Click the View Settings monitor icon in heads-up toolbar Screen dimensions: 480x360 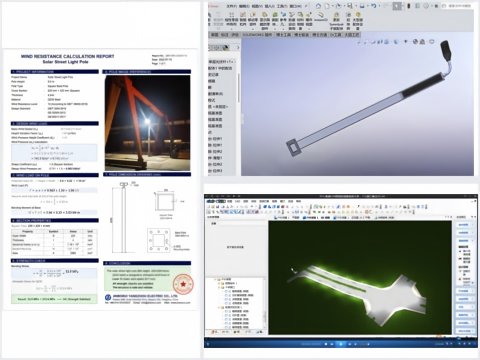(432, 41)
